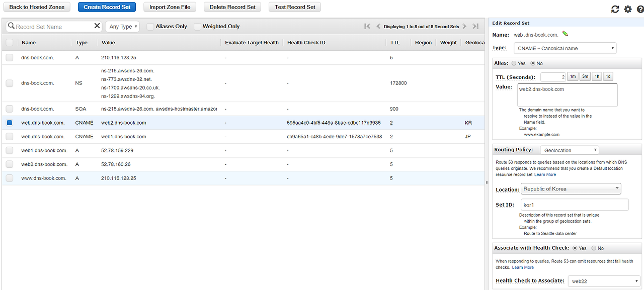Click Back to Hosted Zones button

[37, 7]
